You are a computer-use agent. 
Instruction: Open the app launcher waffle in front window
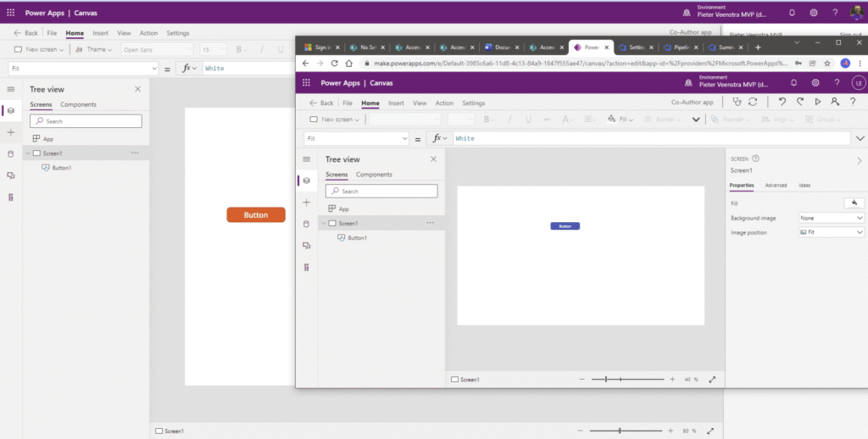click(x=306, y=83)
